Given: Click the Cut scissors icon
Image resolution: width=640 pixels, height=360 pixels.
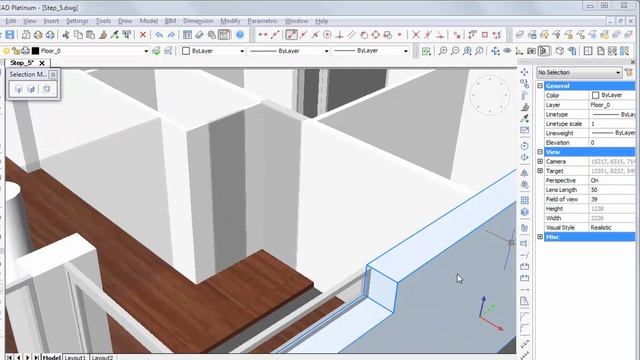Looking at the screenshot, I should (x=66, y=35).
